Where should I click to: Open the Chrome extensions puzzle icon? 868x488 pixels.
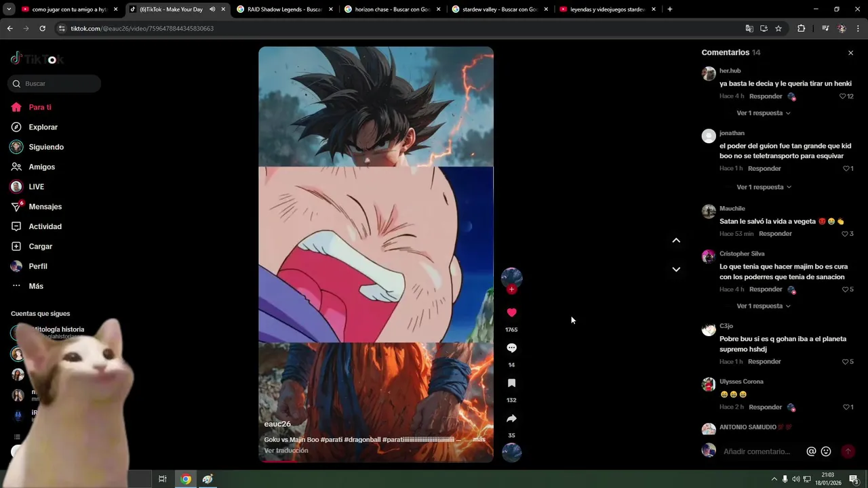tap(801, 28)
